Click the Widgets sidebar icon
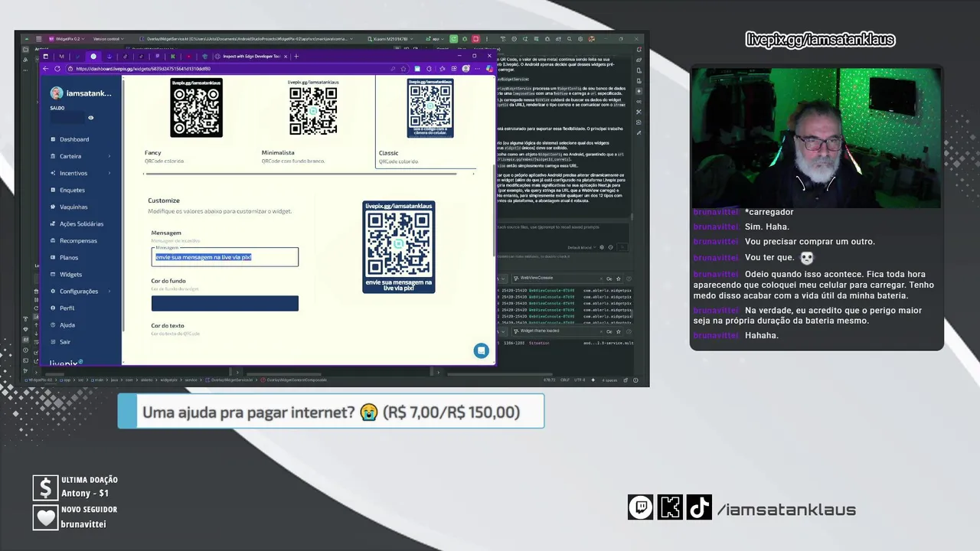The image size is (980, 551). click(53, 274)
